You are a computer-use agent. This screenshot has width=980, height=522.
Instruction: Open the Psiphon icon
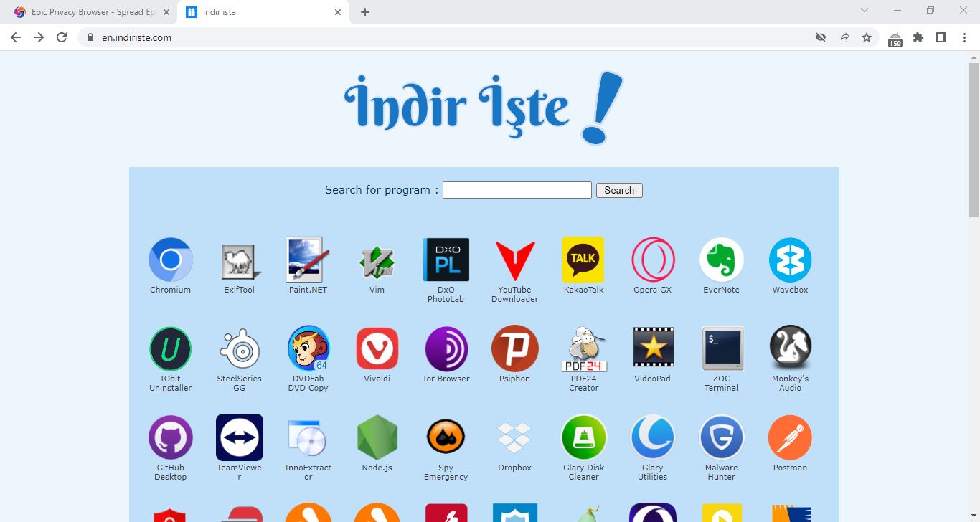click(x=515, y=348)
